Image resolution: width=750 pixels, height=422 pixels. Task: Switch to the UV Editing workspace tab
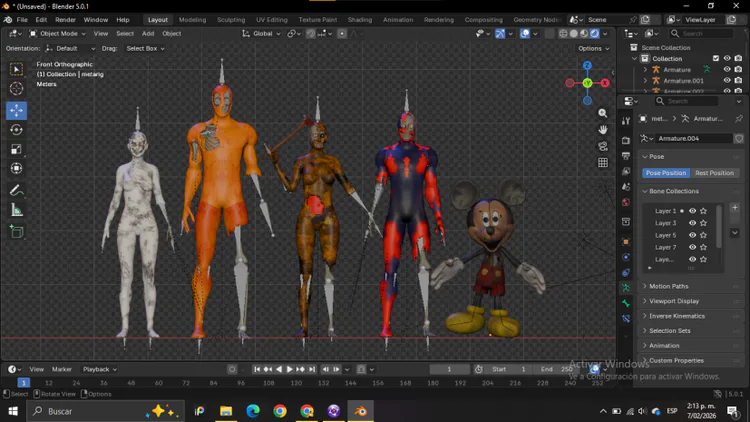pyautogui.click(x=272, y=20)
